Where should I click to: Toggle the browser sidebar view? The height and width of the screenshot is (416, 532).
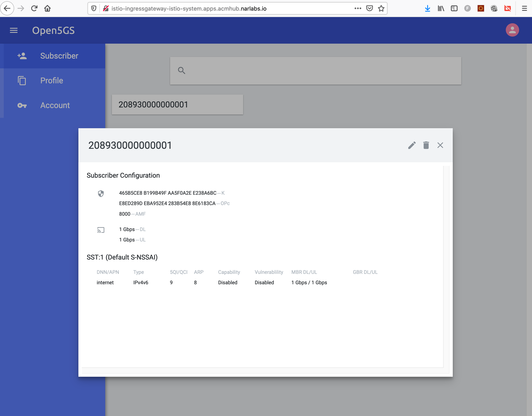(x=454, y=9)
